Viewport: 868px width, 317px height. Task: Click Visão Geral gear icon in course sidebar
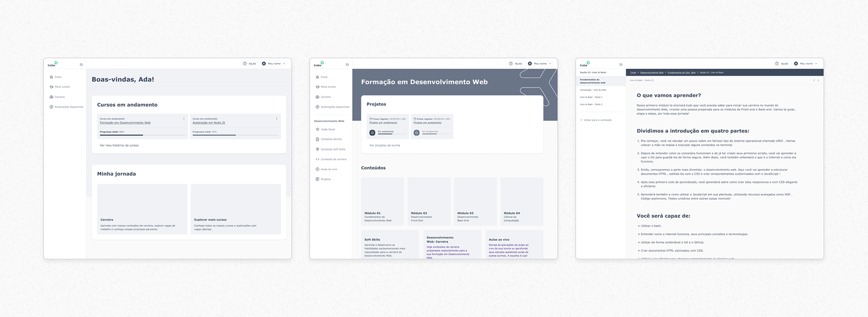tap(317, 129)
